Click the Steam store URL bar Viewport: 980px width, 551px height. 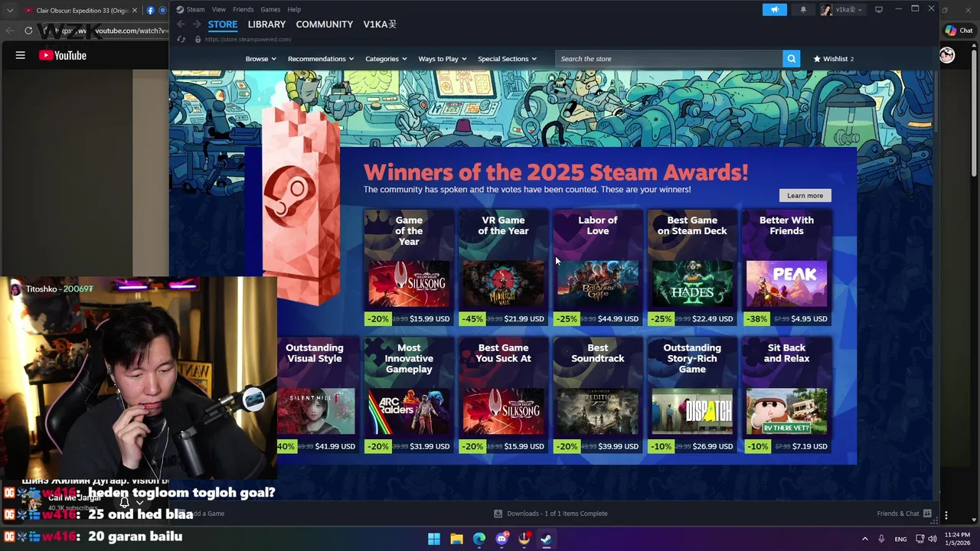click(248, 39)
